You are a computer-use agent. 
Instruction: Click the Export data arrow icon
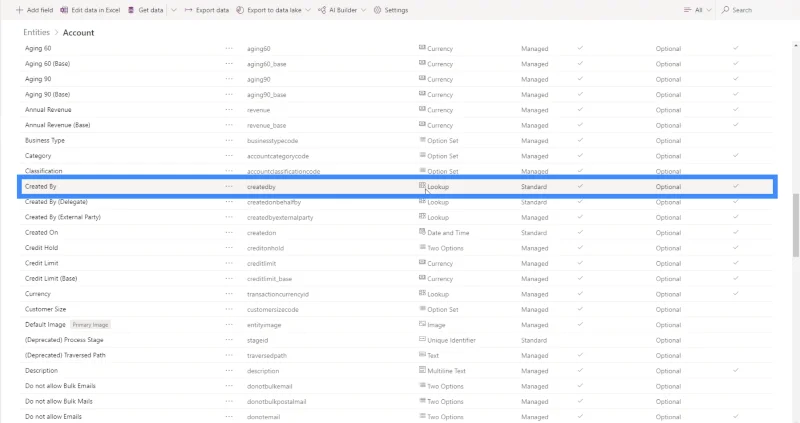[188, 10]
